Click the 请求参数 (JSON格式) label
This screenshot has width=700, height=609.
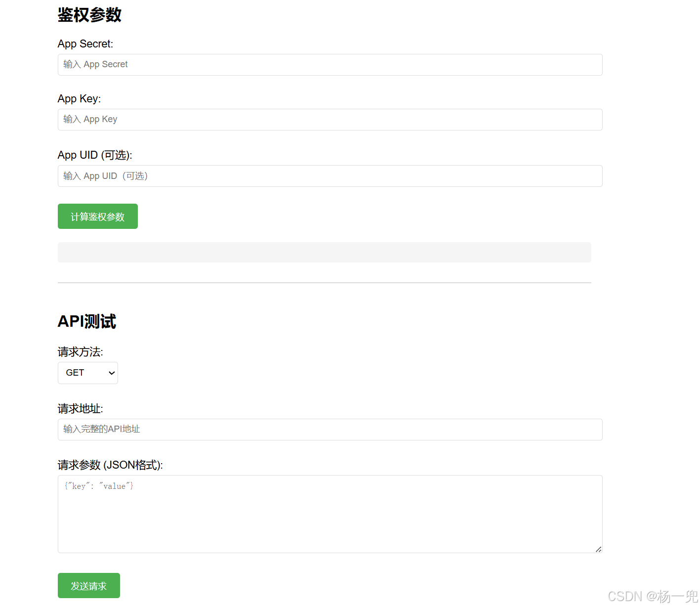(110, 465)
